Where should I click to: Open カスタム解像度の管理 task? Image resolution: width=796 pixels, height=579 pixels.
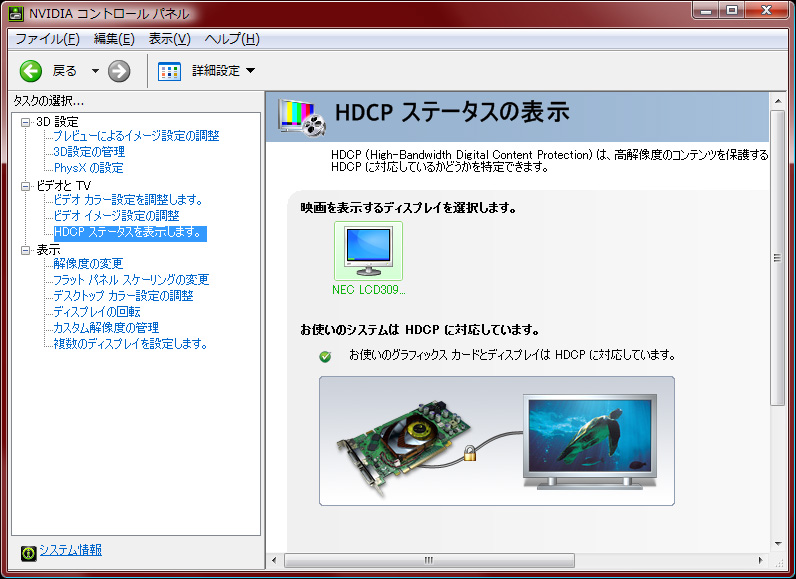pyautogui.click(x=106, y=328)
